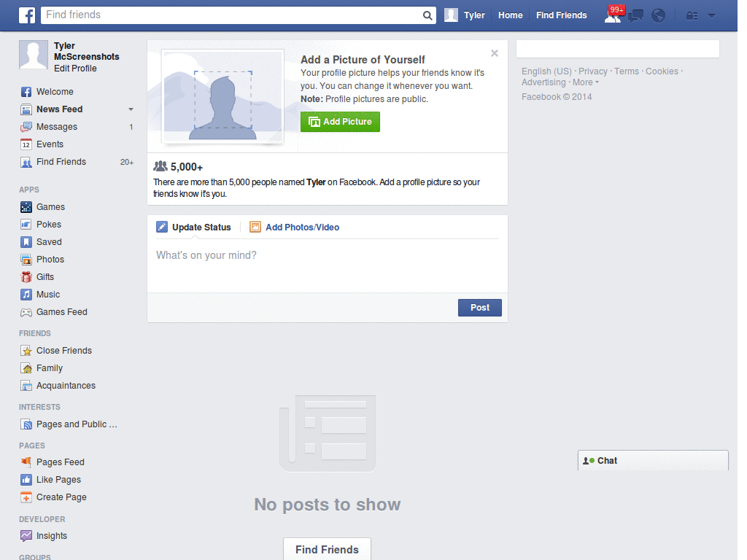Open the Terms footer link
Screen dimensions: 747x560
[x=627, y=71]
